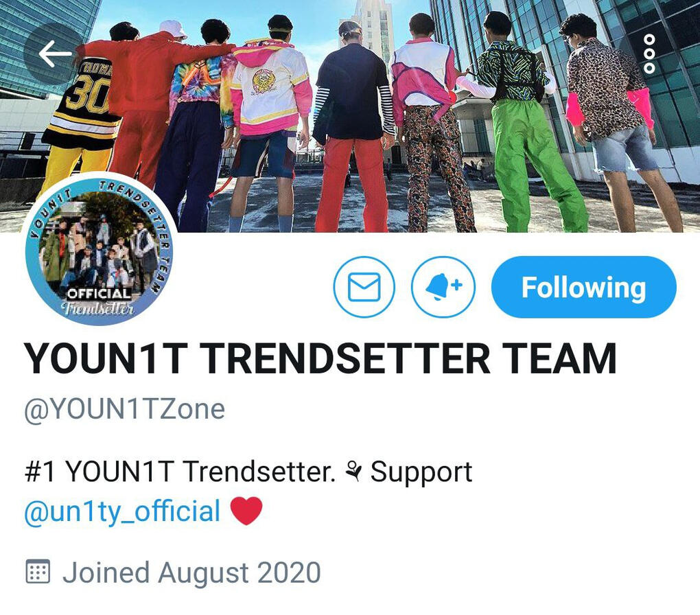This screenshot has height=615, width=700.
Task: Enable notifications with the bell plus icon
Action: click(443, 287)
